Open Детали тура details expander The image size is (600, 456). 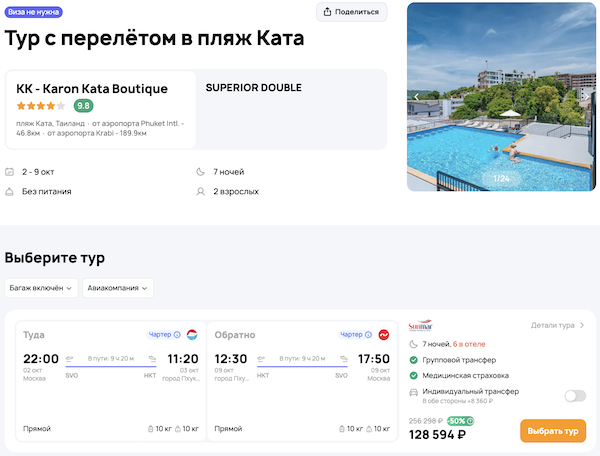coord(558,325)
